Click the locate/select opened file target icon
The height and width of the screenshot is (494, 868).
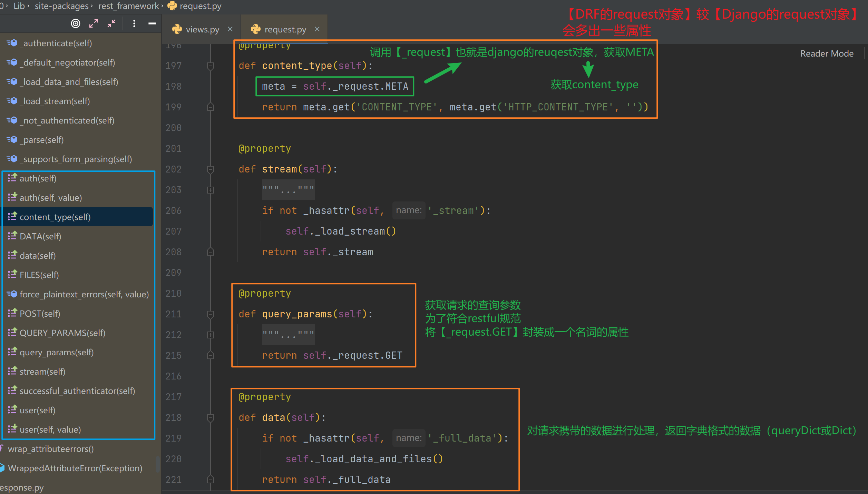coord(76,23)
